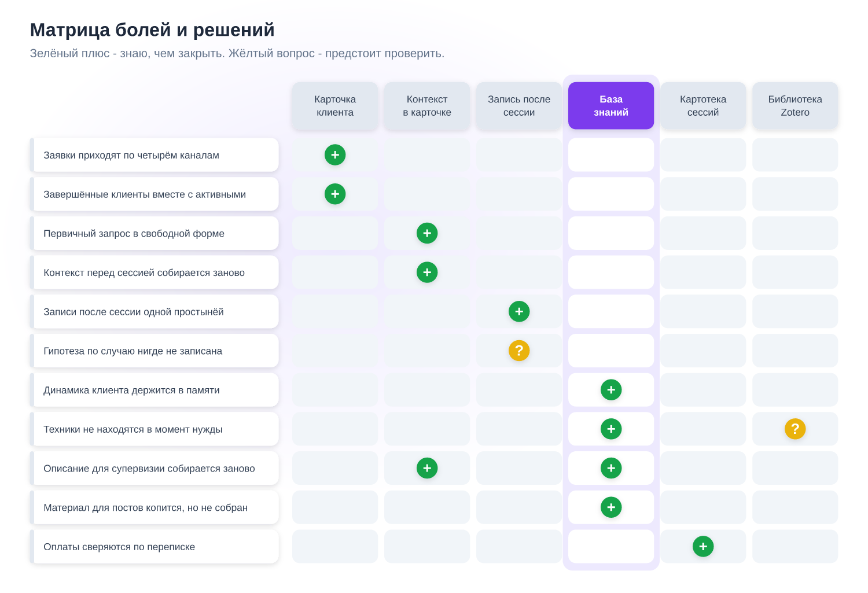
Task: Click the green plus in the Заявки приходят row
Action: pos(335,155)
